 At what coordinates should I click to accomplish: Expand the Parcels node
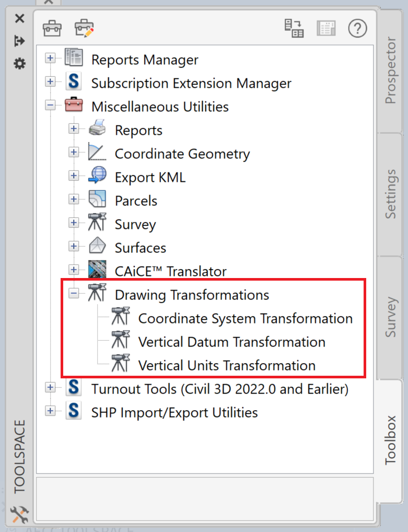pos(74,200)
